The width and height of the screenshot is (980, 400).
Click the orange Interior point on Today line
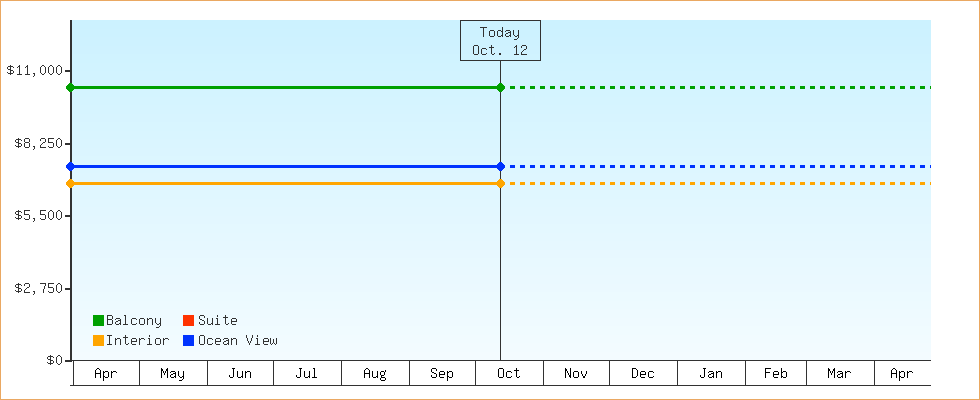[500, 184]
